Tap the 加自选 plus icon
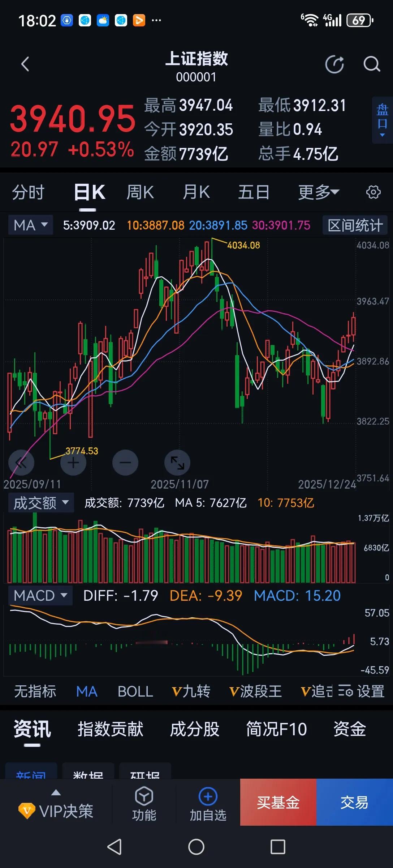 pyautogui.click(x=208, y=796)
